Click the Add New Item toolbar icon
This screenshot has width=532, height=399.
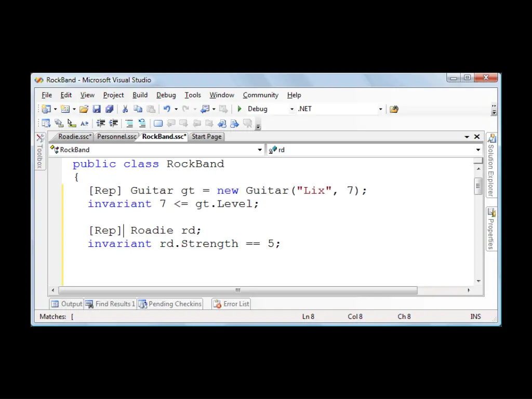pos(65,109)
